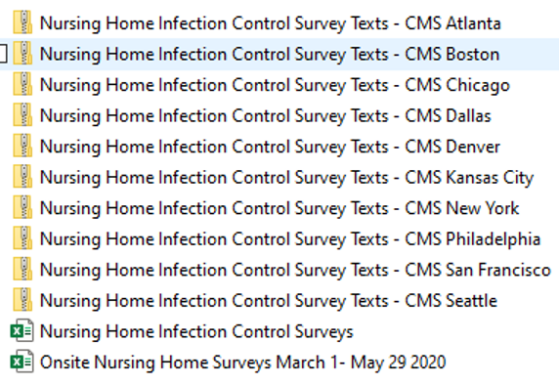Screen dimensions: 559x385
Task: Select the CMS Seattle zip folder icon
Action: click(x=22, y=300)
